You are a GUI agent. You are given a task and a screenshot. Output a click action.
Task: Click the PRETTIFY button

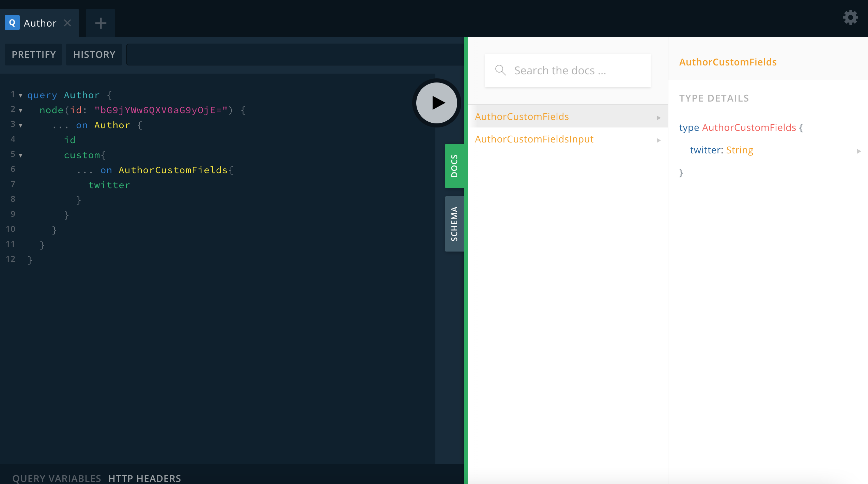pyautogui.click(x=33, y=55)
